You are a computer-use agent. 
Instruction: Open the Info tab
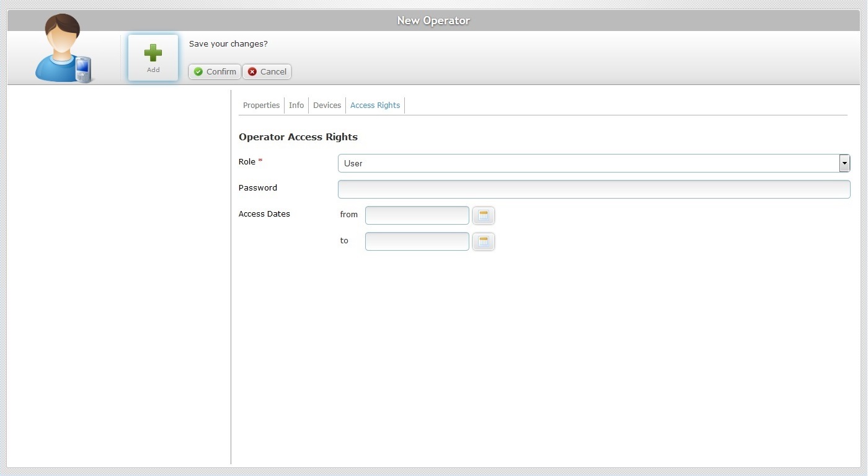[x=296, y=106]
